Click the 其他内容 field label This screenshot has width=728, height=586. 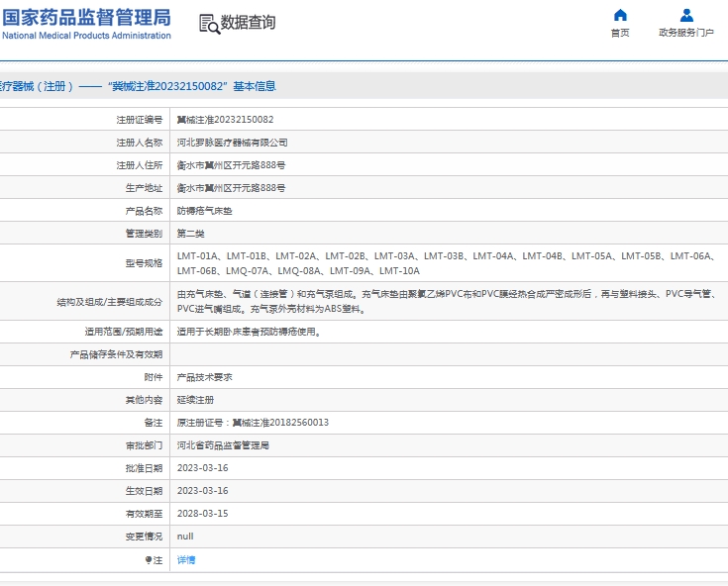click(x=144, y=400)
